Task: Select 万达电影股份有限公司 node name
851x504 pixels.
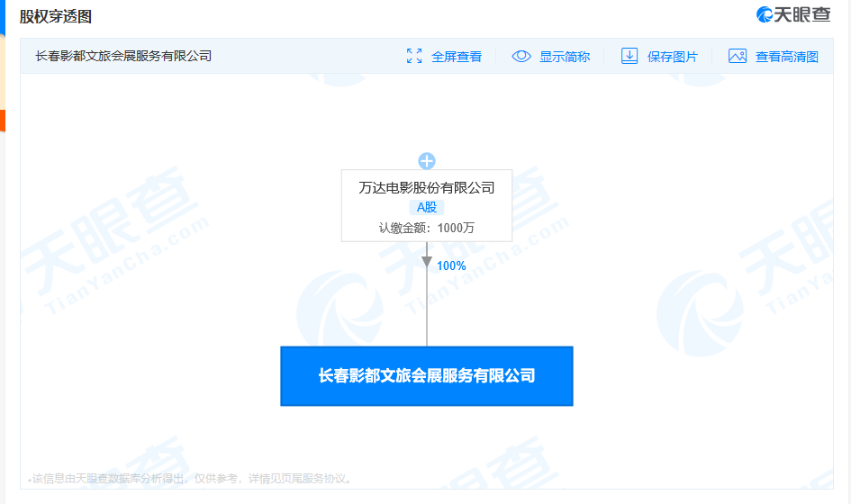Action: 427,188
